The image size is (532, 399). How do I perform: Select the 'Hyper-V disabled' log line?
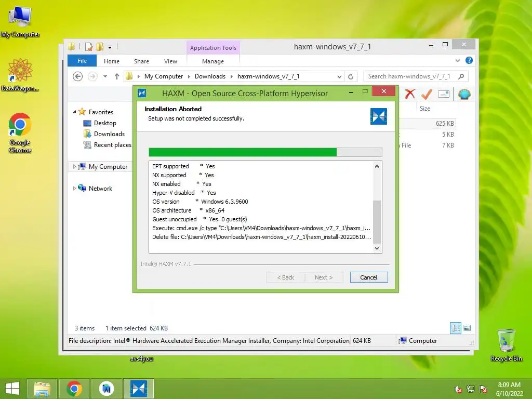(x=184, y=193)
